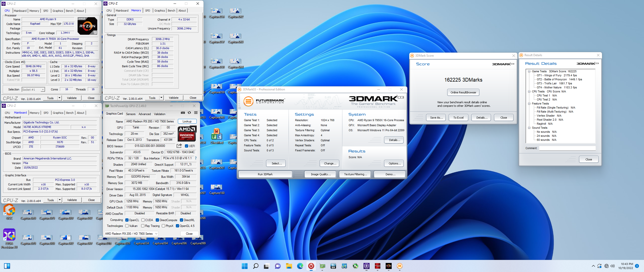This screenshot has height=272, width=644.
Task: Open Graphics tab in CPU-Z Mainboard window
Action: click(x=58, y=113)
